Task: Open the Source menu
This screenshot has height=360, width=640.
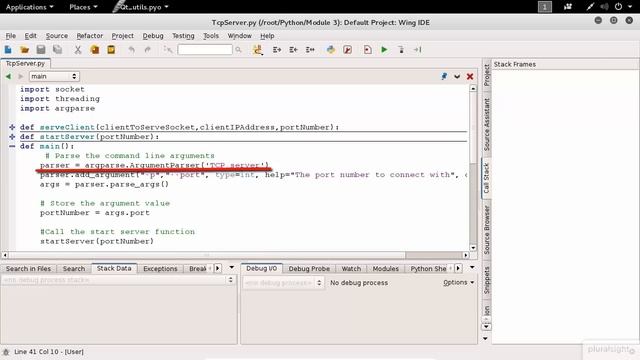Action: click(57, 36)
